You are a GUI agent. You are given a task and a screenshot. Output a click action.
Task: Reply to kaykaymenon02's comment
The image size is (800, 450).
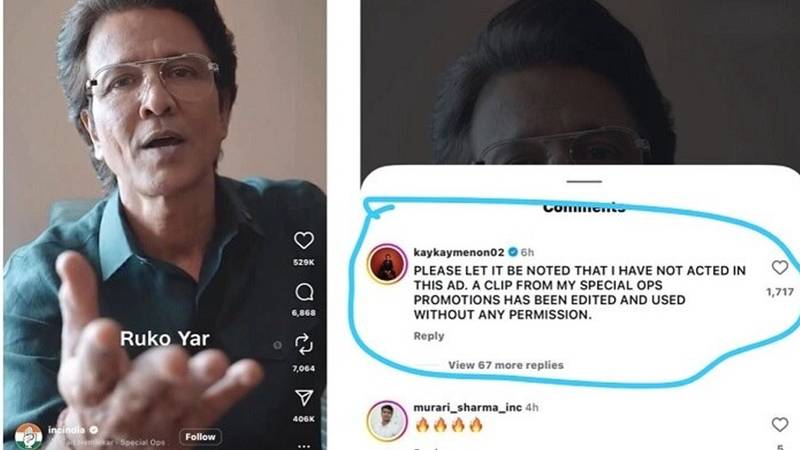(x=429, y=336)
